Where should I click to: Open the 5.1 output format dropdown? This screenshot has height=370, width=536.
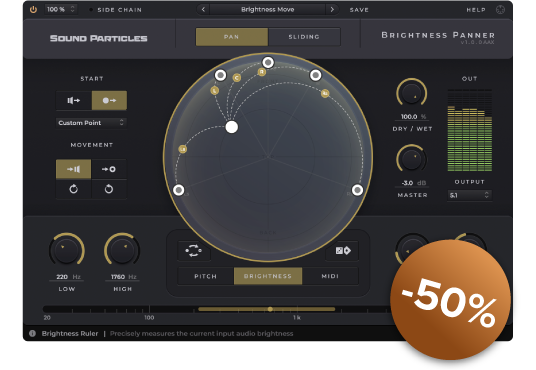coord(470,195)
